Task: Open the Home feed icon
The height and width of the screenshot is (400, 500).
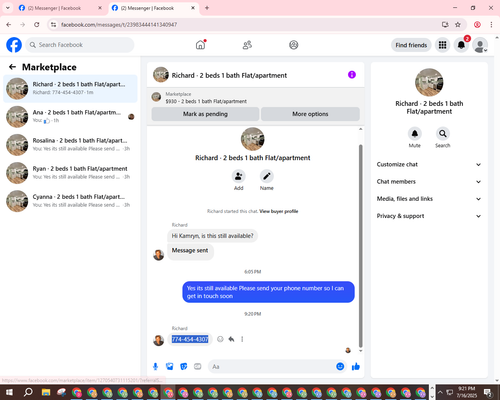Action: click(x=200, y=45)
